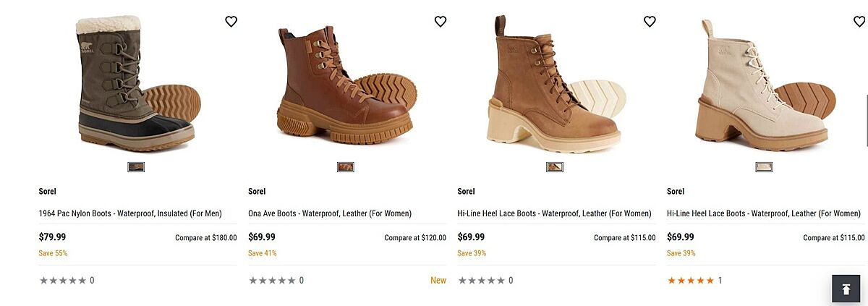The image size is (868, 306).
Task: Choose the cream swatch under beige Hi-Line boots
Action: pos(764,166)
